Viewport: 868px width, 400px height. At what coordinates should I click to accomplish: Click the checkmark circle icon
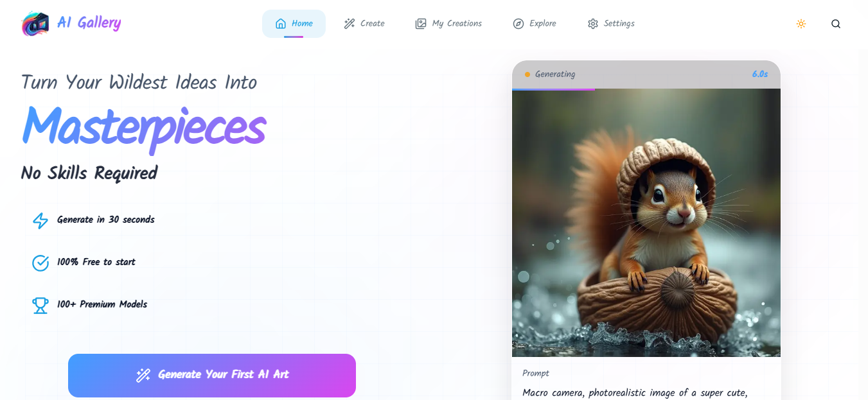(x=40, y=263)
